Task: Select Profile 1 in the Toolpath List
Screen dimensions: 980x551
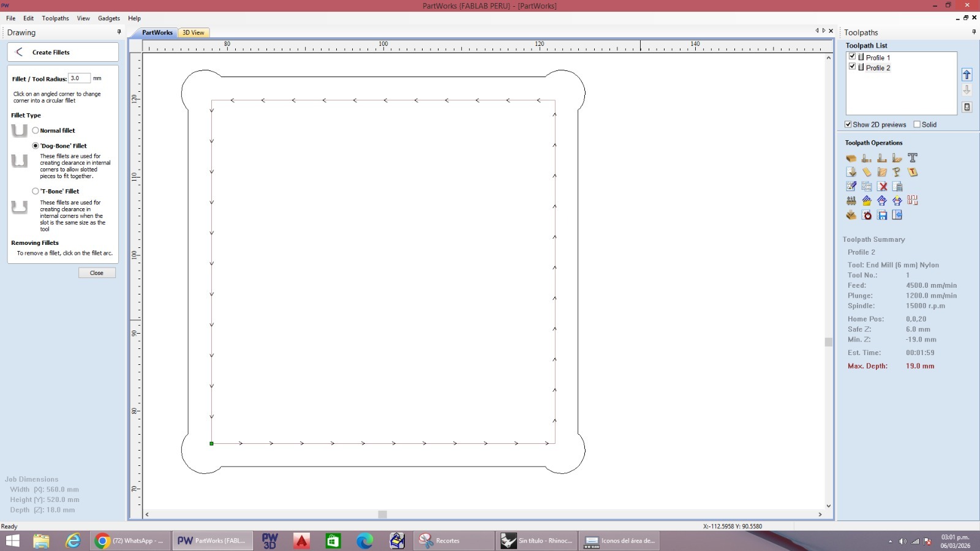Action: click(x=878, y=57)
